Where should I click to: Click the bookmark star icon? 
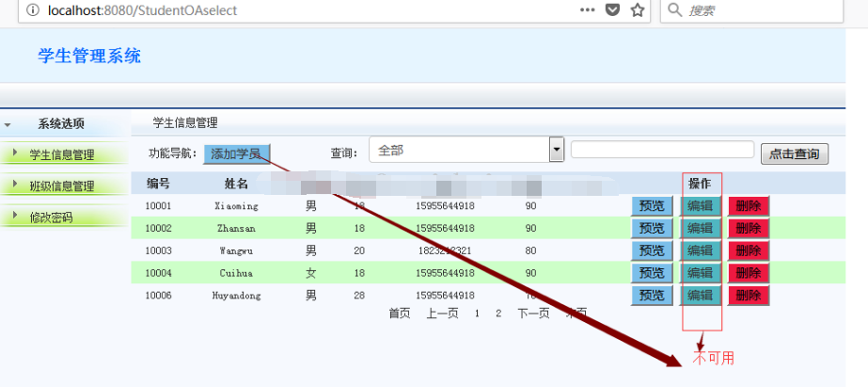(638, 10)
